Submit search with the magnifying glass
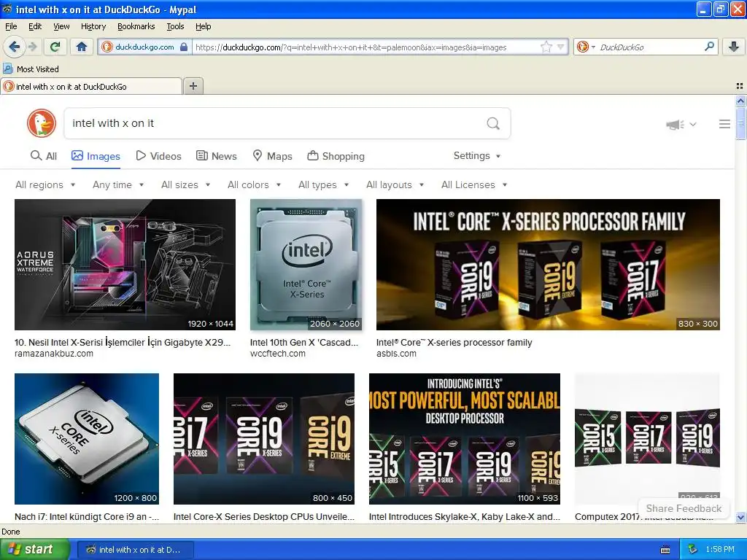This screenshot has height=560, width=747. [493, 124]
